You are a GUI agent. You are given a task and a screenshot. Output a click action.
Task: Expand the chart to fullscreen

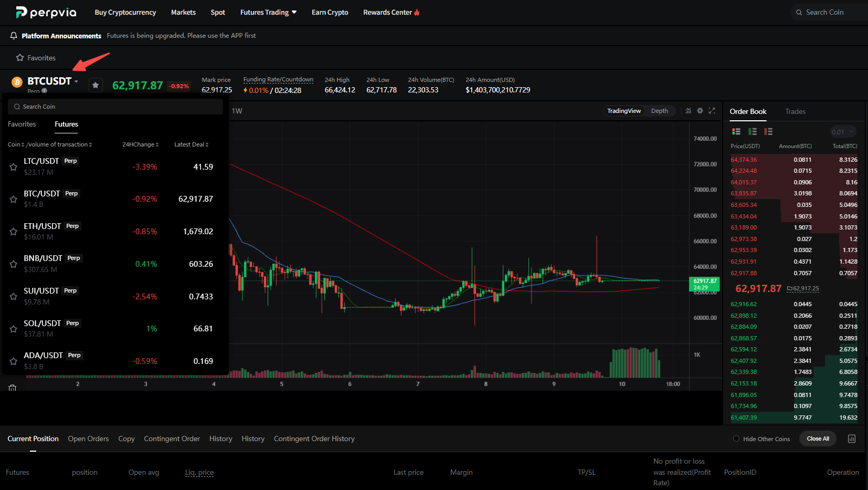point(712,111)
